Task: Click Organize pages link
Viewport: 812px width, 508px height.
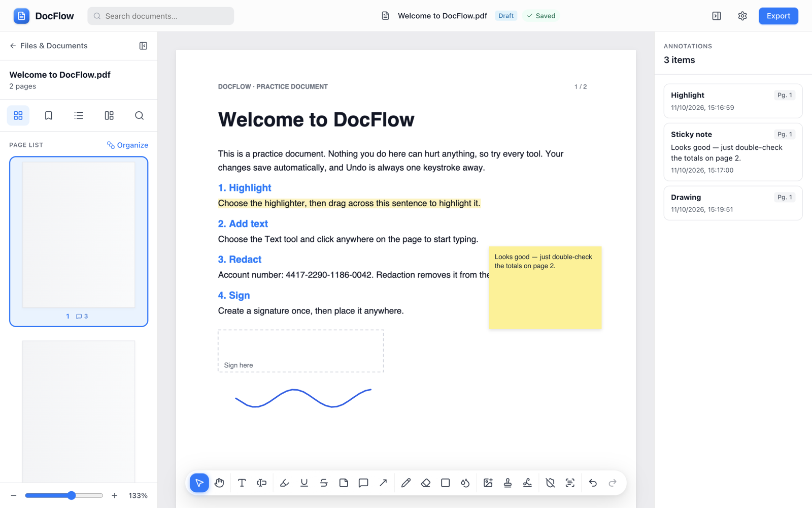Action: pyautogui.click(x=127, y=145)
